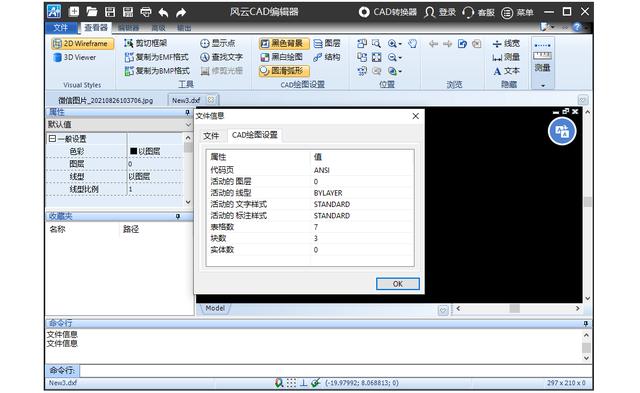Switch to the 编辑器 ribbon tab
This screenshot has height=393, width=640.
coord(129,28)
